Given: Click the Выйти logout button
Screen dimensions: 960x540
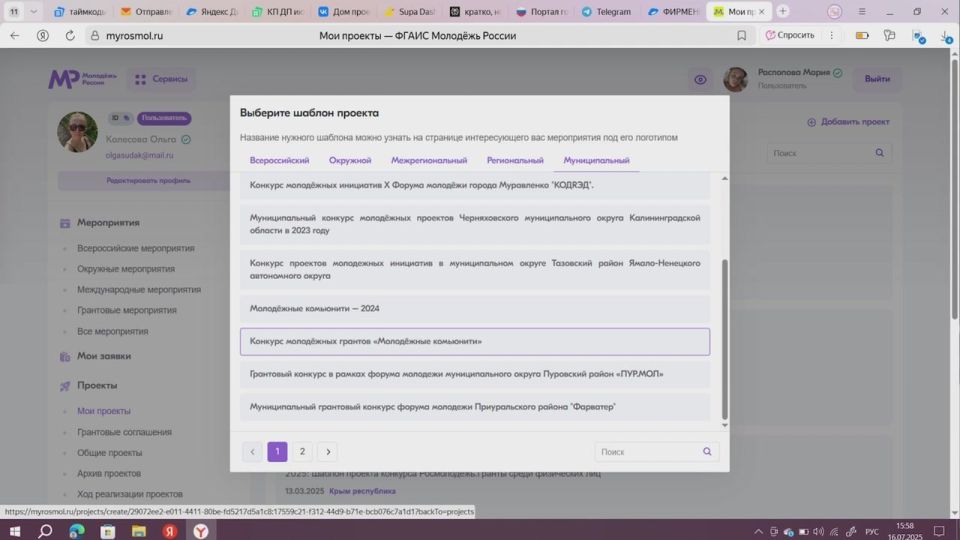Looking at the screenshot, I should [x=877, y=79].
